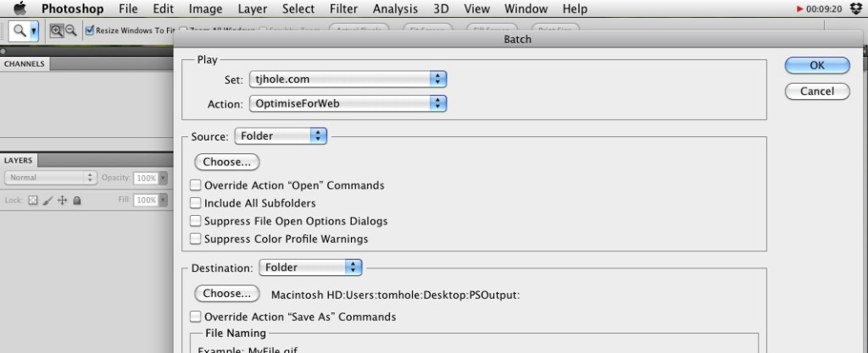Open the Set dropdown showing tjhole.com
The image size is (868, 353).
click(x=348, y=80)
